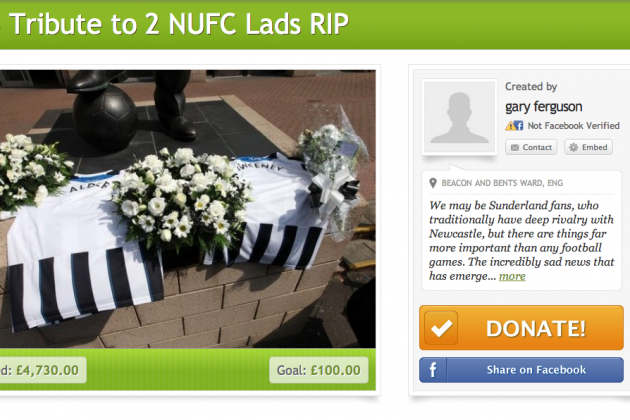
Task: Click the location pin icon
Action: click(x=433, y=183)
